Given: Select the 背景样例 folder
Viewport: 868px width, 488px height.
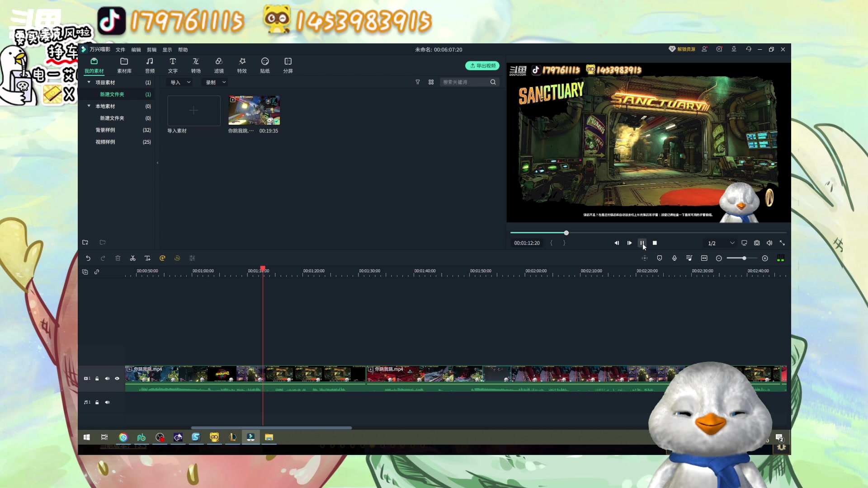Looking at the screenshot, I should pos(105,130).
